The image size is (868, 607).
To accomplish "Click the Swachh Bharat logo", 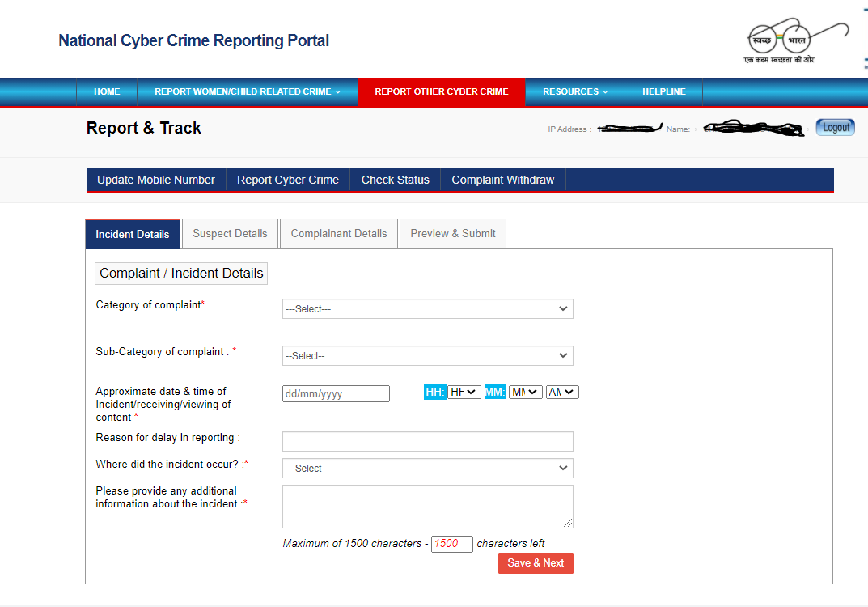I will click(x=796, y=41).
